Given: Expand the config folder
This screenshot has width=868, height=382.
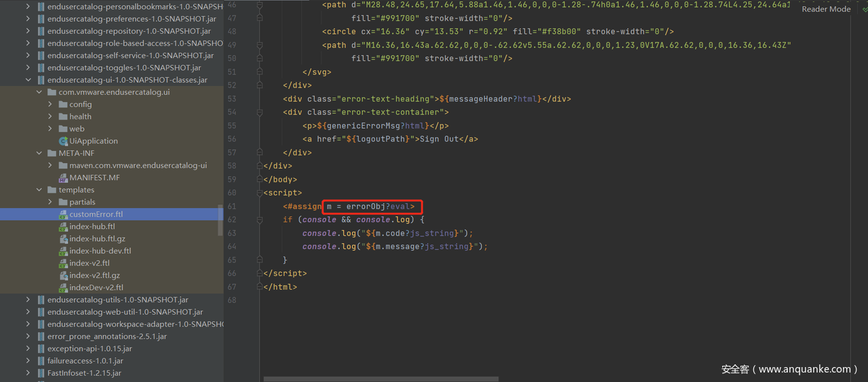Looking at the screenshot, I should [50, 104].
